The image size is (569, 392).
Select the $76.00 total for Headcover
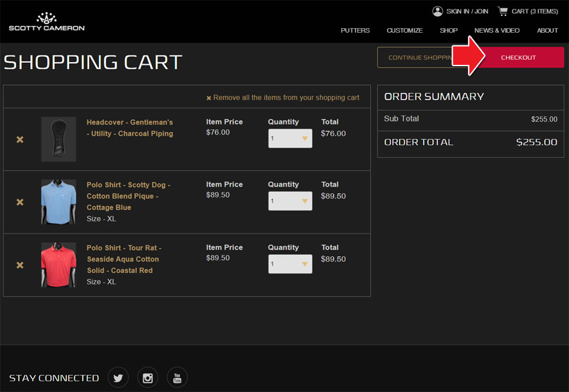click(333, 133)
